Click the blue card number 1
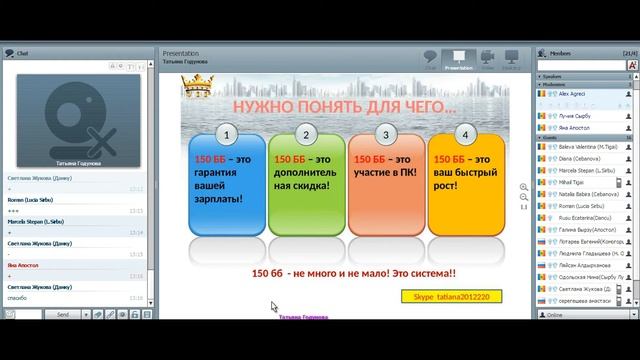The width and height of the screenshot is (640, 360). [227, 185]
